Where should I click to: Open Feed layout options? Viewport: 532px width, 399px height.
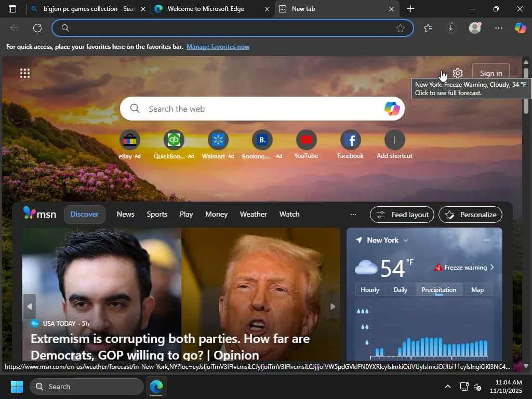(x=402, y=215)
